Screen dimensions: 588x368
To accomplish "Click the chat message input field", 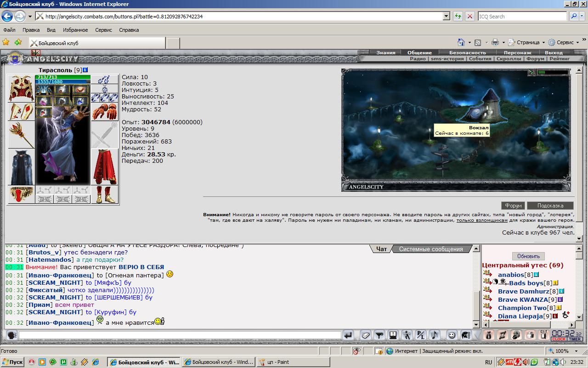I will click(x=180, y=335).
